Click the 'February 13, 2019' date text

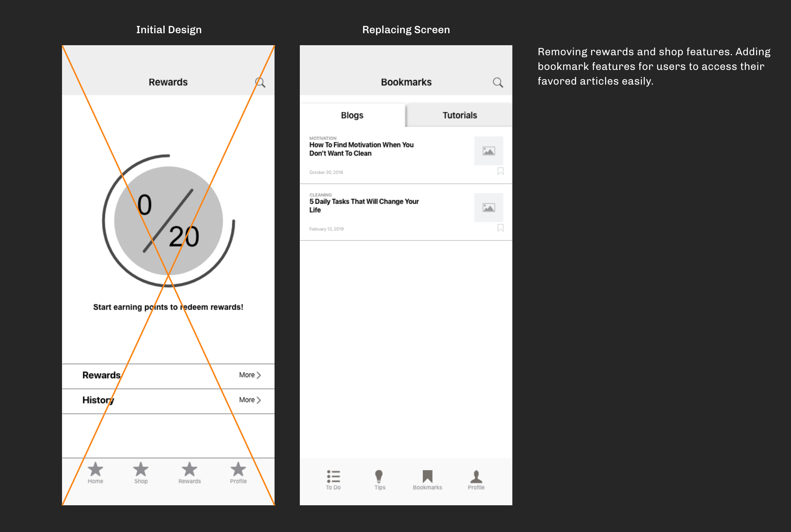326,229
